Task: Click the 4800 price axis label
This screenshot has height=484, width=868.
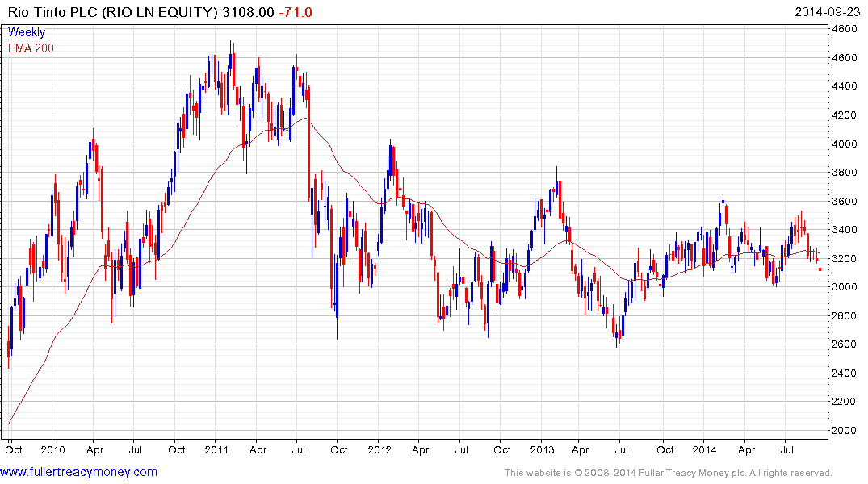Action: tap(845, 29)
